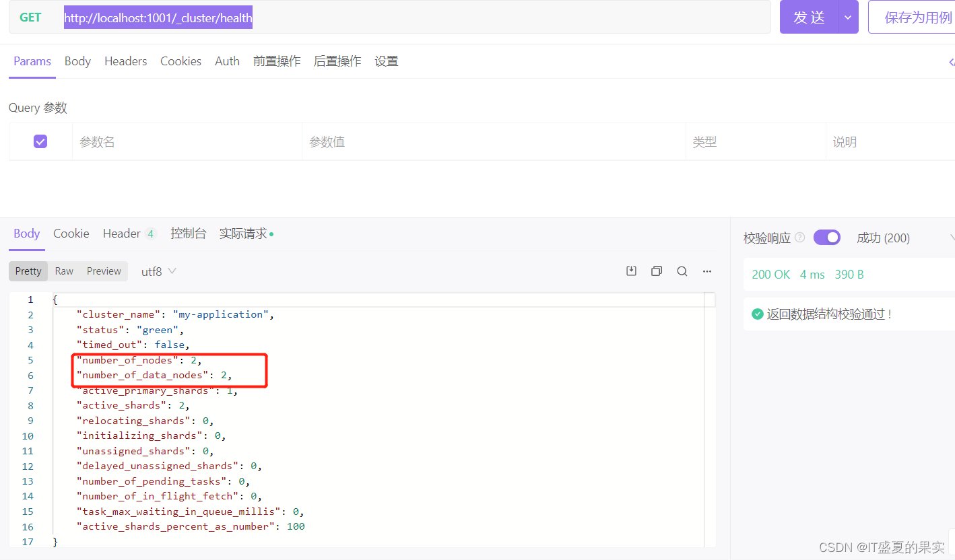Viewport: 955px width, 560px height.
Task: Expand the arrow next to 发送
Action: [848, 17]
